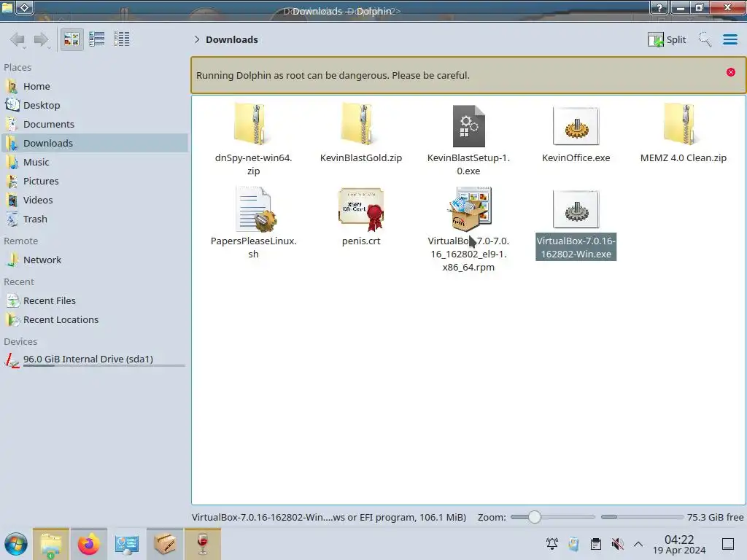747x560 pixels.
Task: Click the MEMZ 4.0 Clean.zip file name
Action: [x=683, y=158]
